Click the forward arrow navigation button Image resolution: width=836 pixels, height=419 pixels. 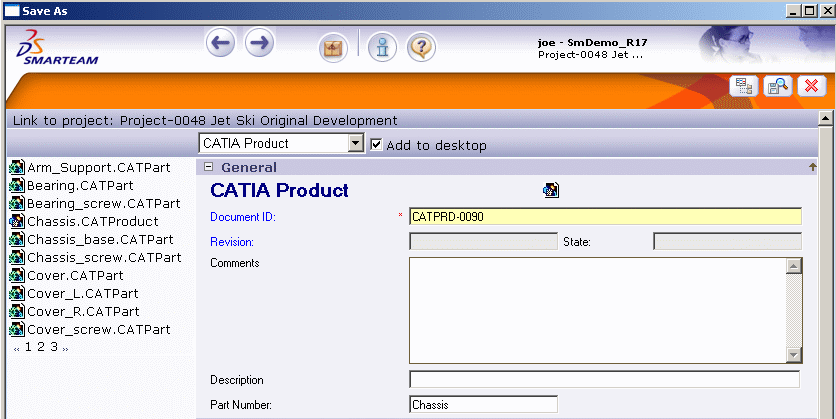click(x=259, y=44)
